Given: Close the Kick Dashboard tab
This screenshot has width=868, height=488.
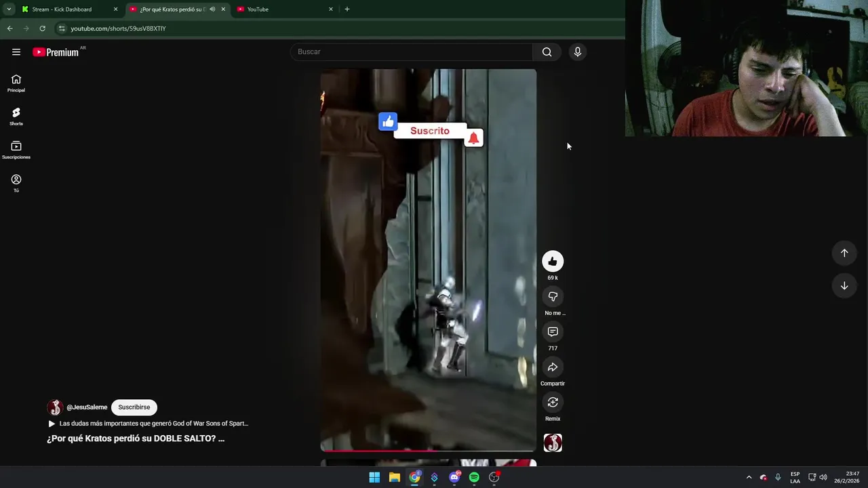Looking at the screenshot, I should tap(115, 9).
